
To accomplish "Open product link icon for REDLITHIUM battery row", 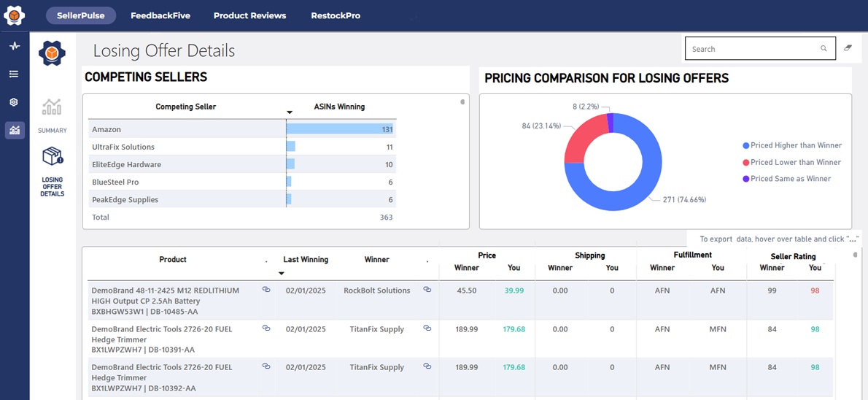I will point(266,290).
